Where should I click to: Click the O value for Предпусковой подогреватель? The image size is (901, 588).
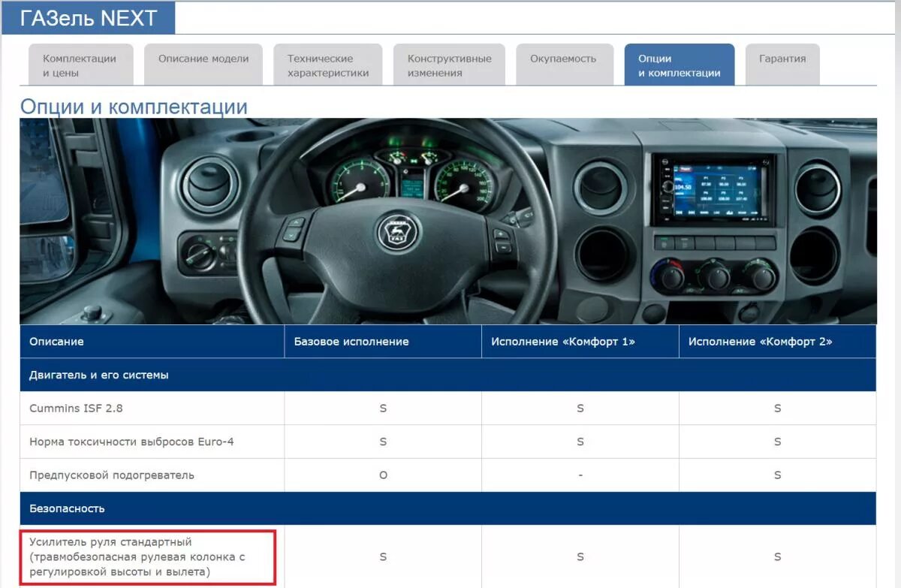383,475
